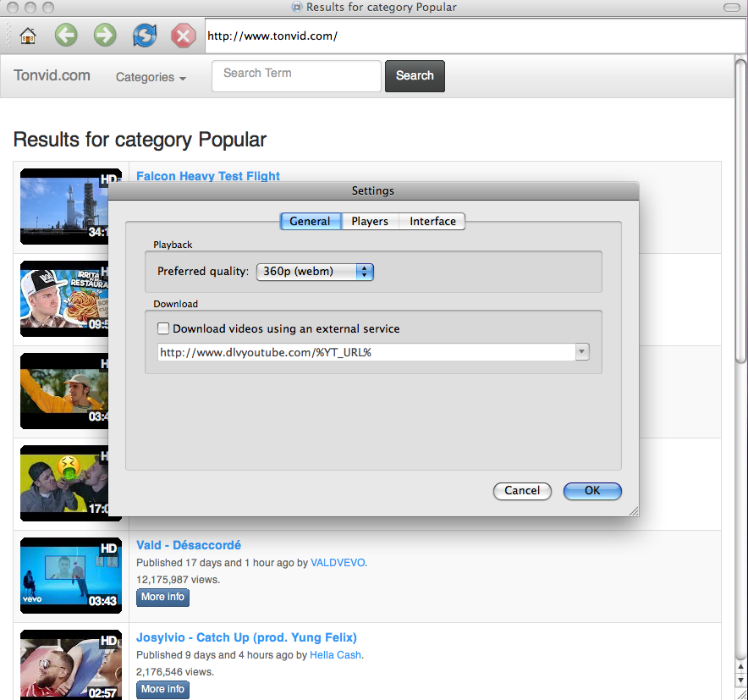Screen dimensions: 748x700
Task: Open the Hella Cash channel link
Action: [x=335, y=655]
